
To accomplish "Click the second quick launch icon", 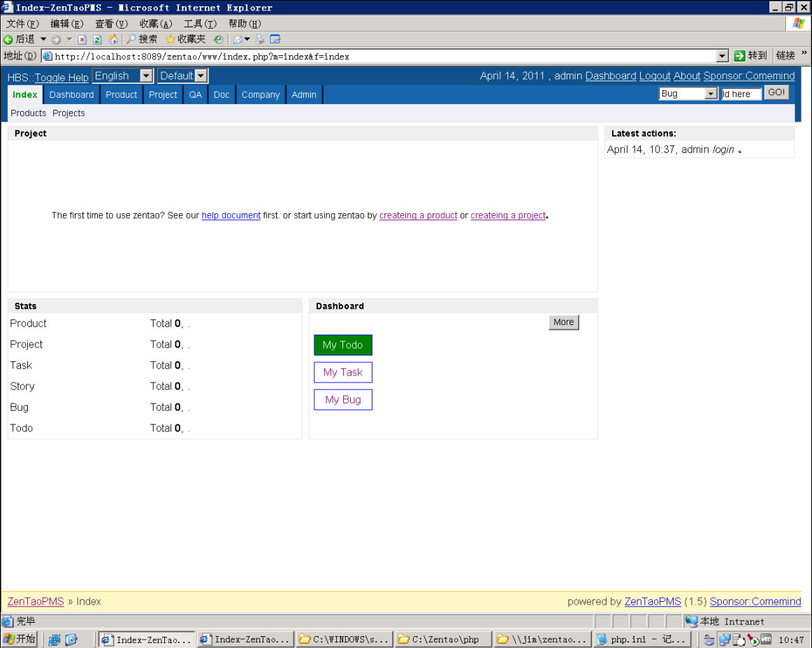I will pos(71,640).
